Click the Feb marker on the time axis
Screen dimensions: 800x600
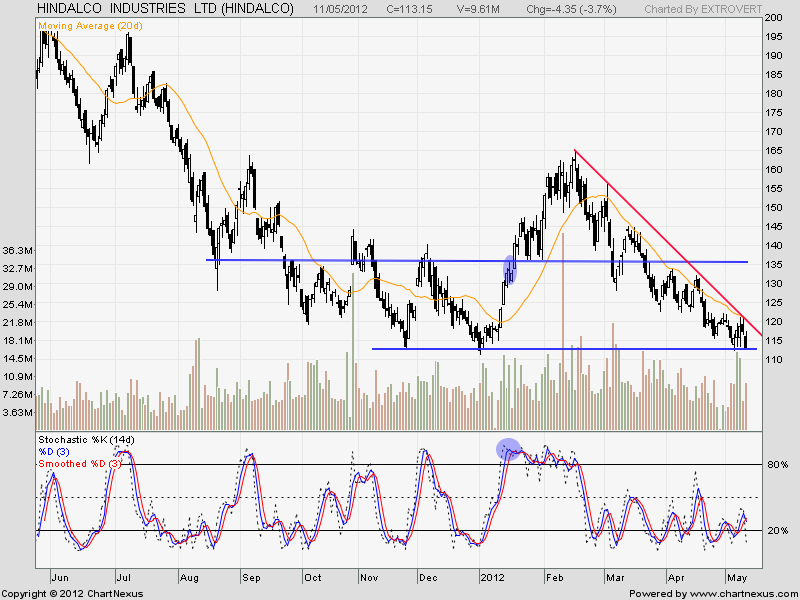coord(554,578)
